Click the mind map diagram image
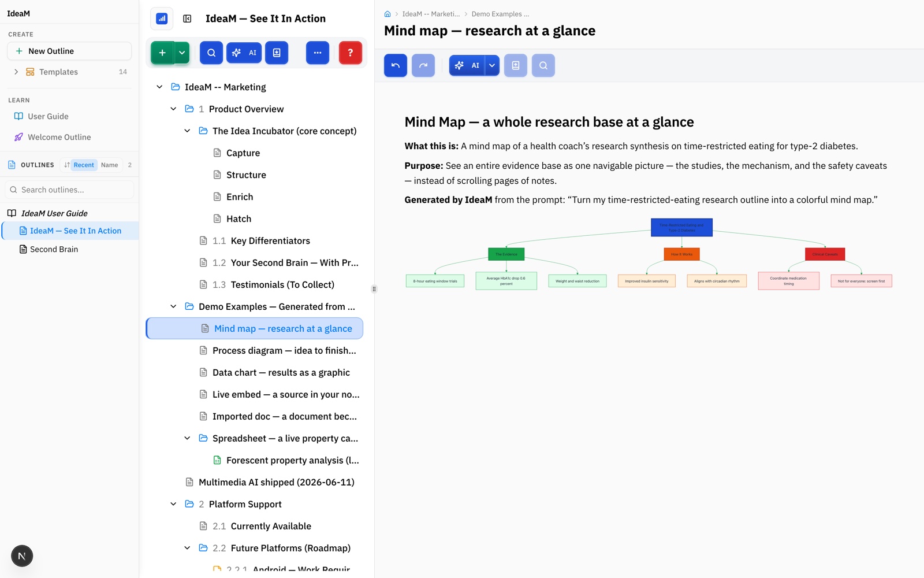This screenshot has height=578, width=924. click(649, 254)
